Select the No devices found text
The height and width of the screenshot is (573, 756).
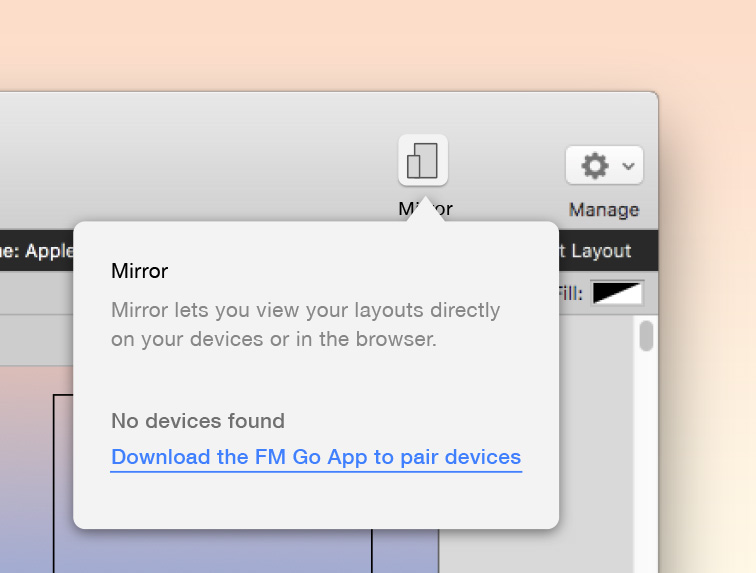pos(198,421)
